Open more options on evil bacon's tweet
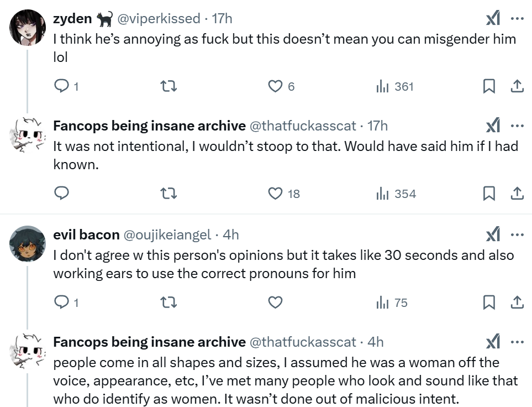This screenshot has height=407, width=532. 517,234
